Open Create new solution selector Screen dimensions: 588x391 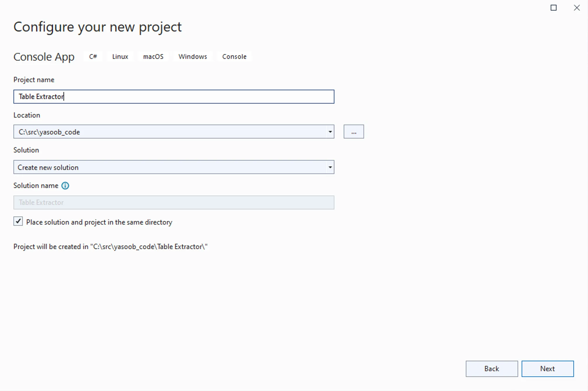(x=174, y=167)
